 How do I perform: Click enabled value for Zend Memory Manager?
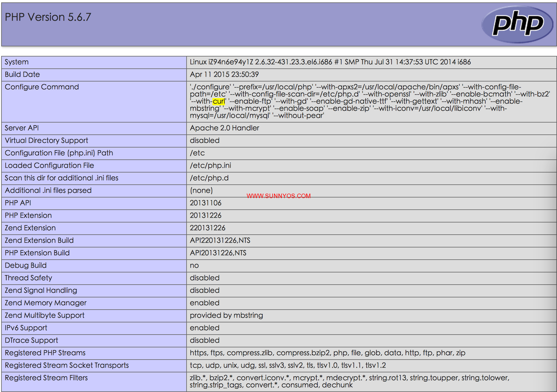tap(205, 303)
